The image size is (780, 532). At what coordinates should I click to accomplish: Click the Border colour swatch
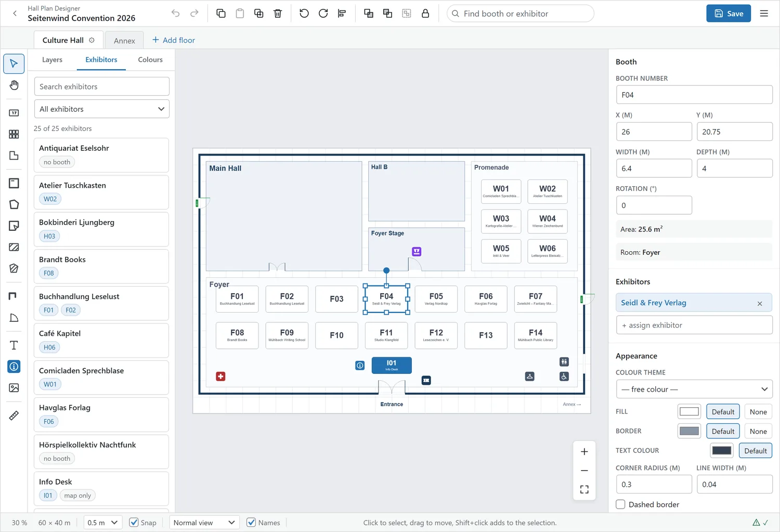coord(689,431)
